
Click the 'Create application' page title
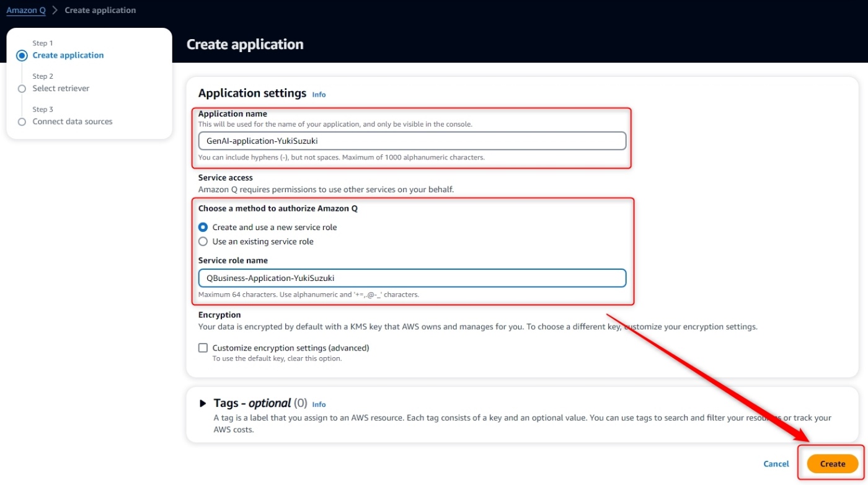point(245,45)
